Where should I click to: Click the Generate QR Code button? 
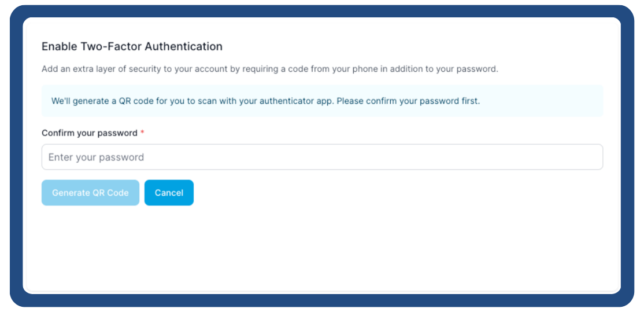point(90,193)
